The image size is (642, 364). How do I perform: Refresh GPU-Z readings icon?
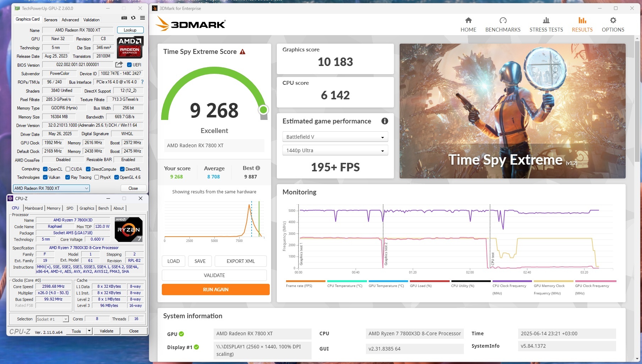pyautogui.click(x=133, y=18)
